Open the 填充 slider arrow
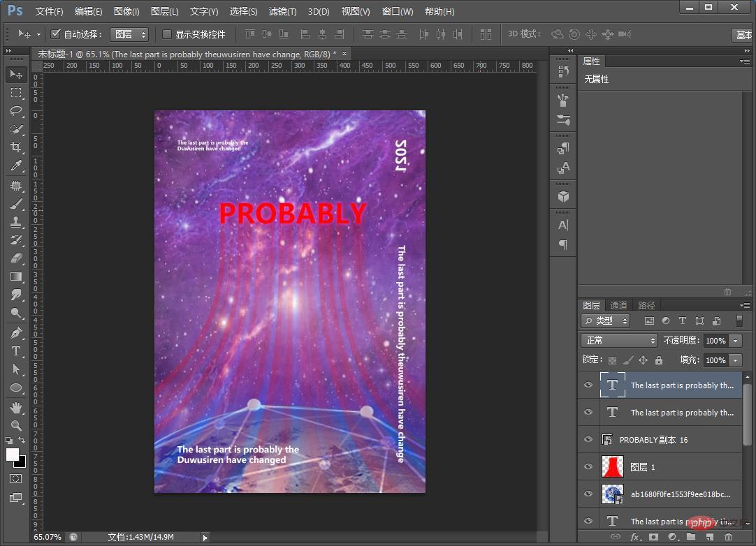Image resolution: width=756 pixels, height=546 pixels. (x=735, y=360)
